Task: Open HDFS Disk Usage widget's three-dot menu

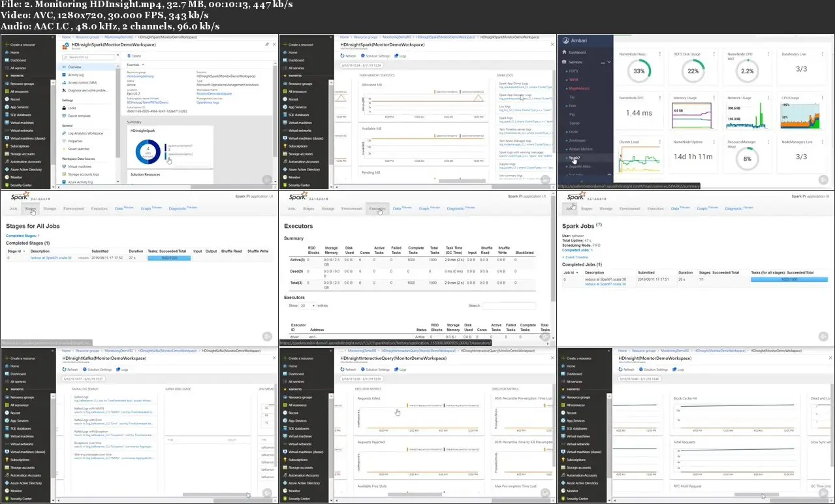Action: [714, 54]
